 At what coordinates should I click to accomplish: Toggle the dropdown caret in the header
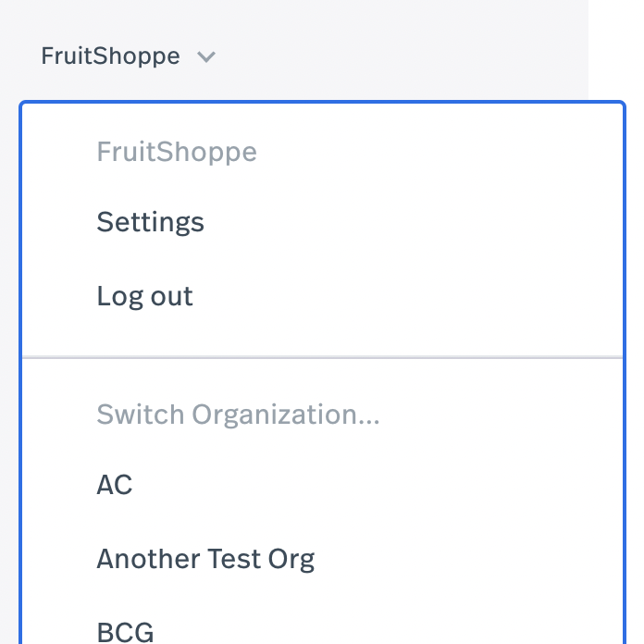(206, 57)
